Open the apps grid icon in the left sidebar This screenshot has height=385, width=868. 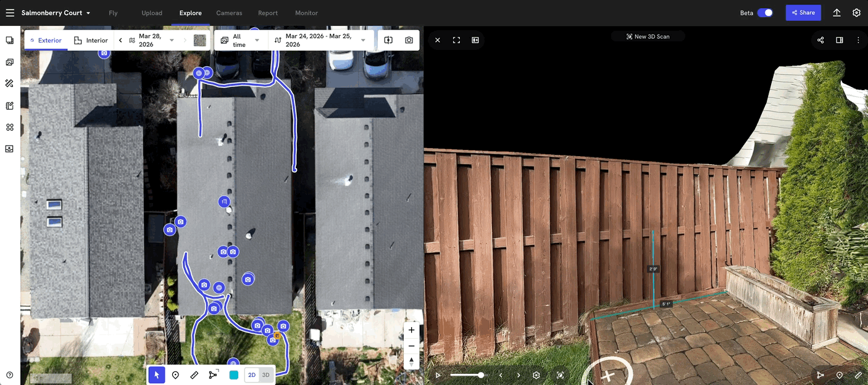[x=10, y=127]
